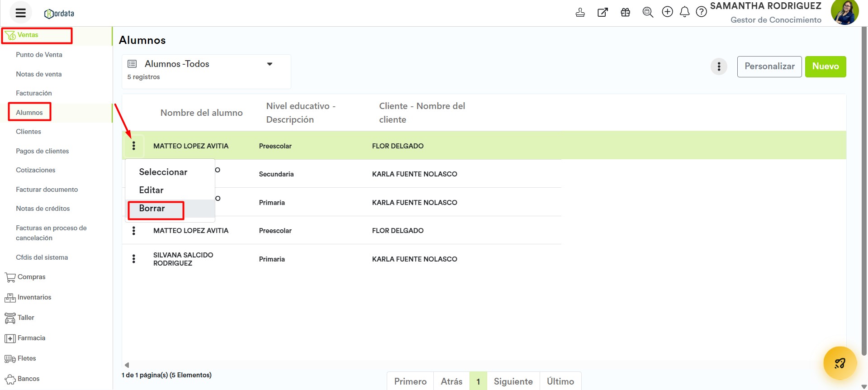This screenshot has width=868, height=390.
Task: Click the rocket floating action button
Action: tap(840, 363)
